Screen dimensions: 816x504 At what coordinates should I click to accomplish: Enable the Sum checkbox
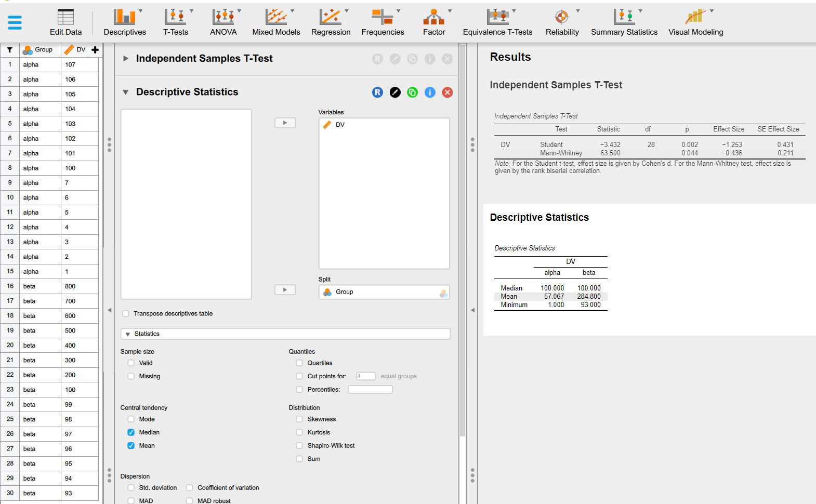point(299,459)
